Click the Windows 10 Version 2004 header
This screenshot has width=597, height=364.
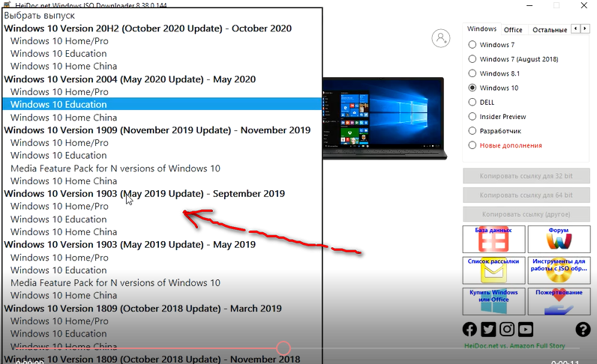162,79
